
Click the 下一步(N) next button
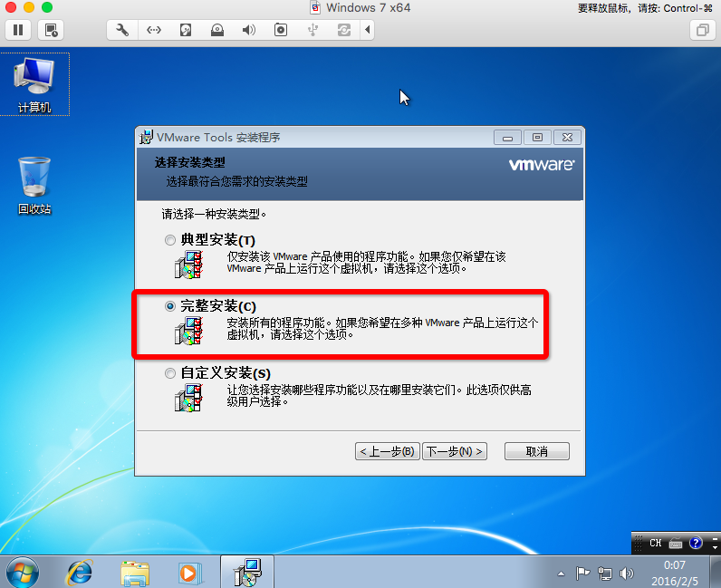tap(455, 451)
